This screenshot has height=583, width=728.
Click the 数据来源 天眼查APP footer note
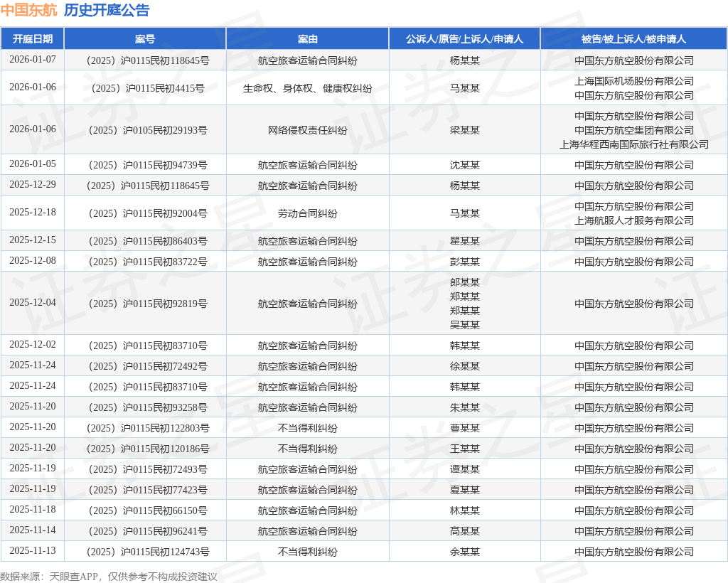[x=109, y=577]
